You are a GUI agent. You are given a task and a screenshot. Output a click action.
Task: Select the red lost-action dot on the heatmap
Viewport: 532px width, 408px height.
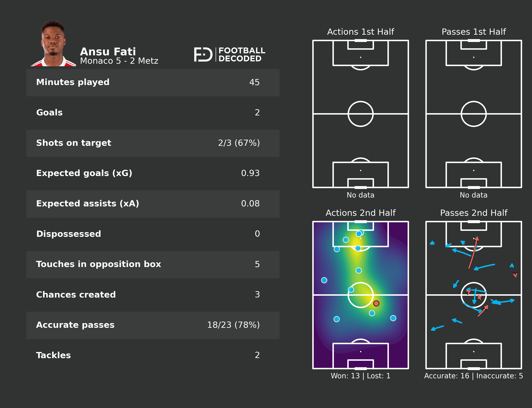[x=376, y=303]
